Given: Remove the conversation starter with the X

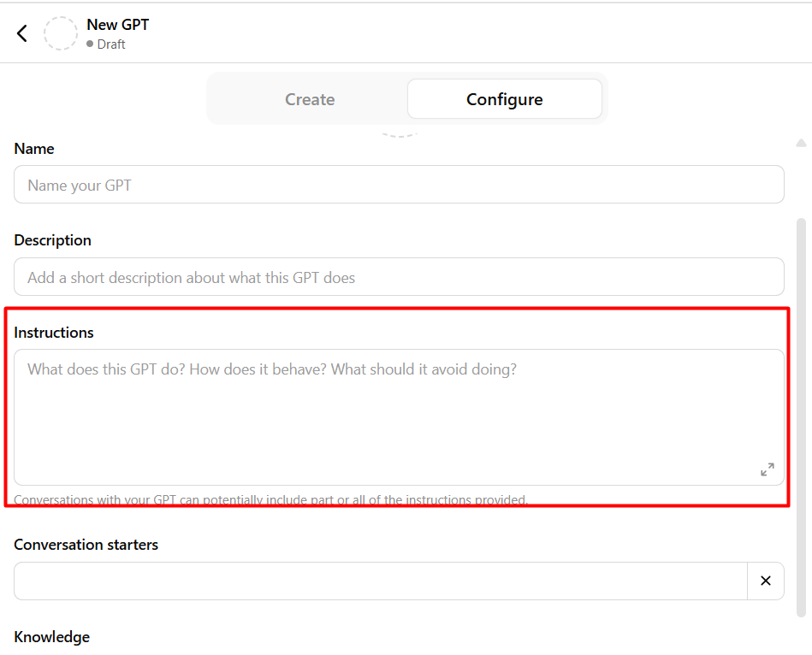Looking at the screenshot, I should click(x=766, y=581).
